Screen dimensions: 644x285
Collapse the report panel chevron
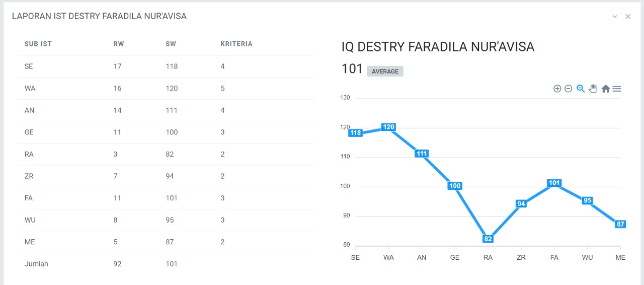click(x=615, y=17)
